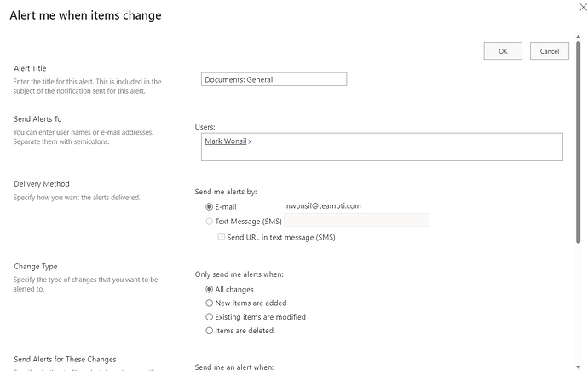Open the Mark Wonsil user link
The width and height of the screenshot is (588, 381).
[225, 141]
